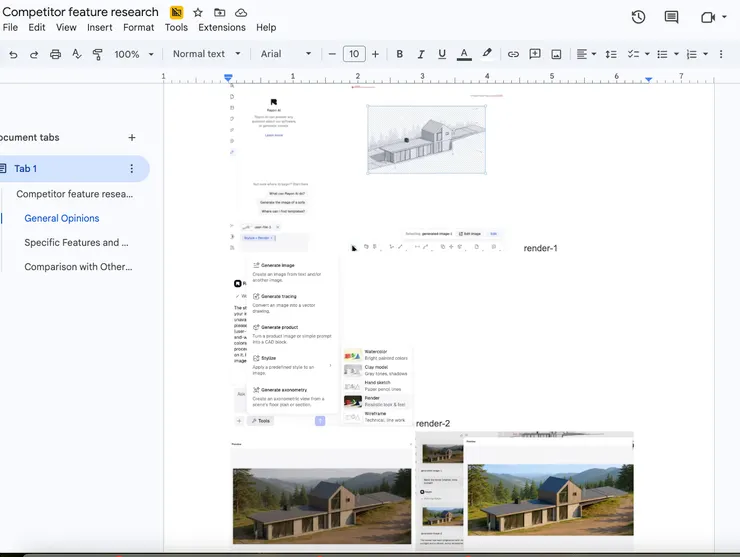740x557 pixels.
Task: Click the Insert link icon
Action: 513,54
